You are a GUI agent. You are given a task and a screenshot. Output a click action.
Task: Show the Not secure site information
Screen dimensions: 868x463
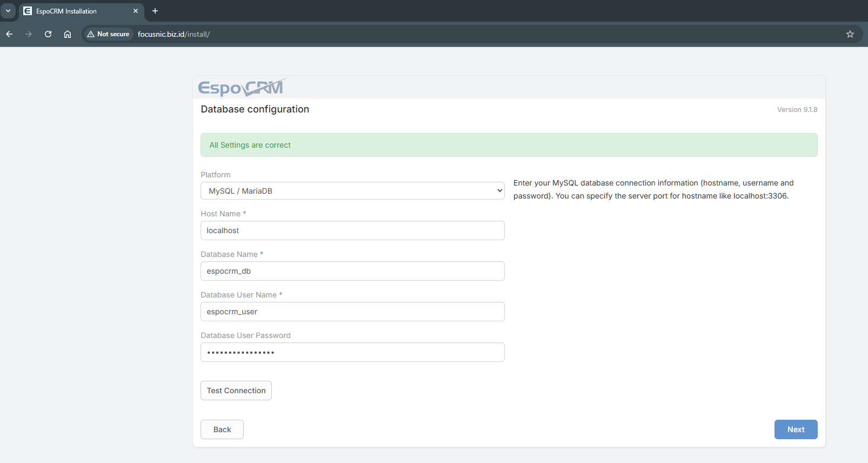tap(108, 34)
